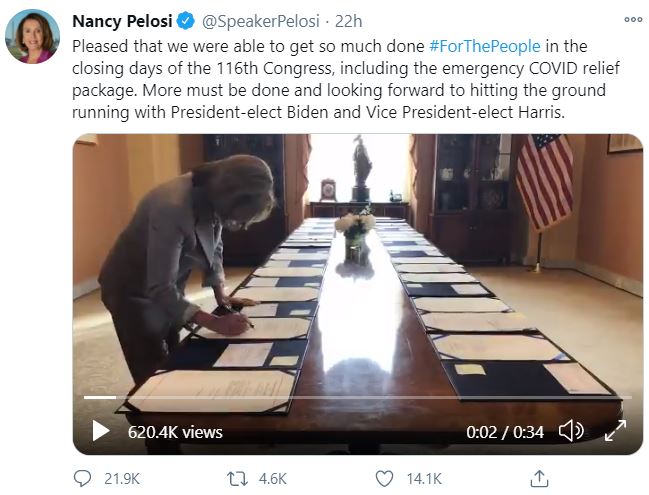The height and width of the screenshot is (495, 649).
Task: Click the 21.9K reply count
Action: click(x=121, y=479)
